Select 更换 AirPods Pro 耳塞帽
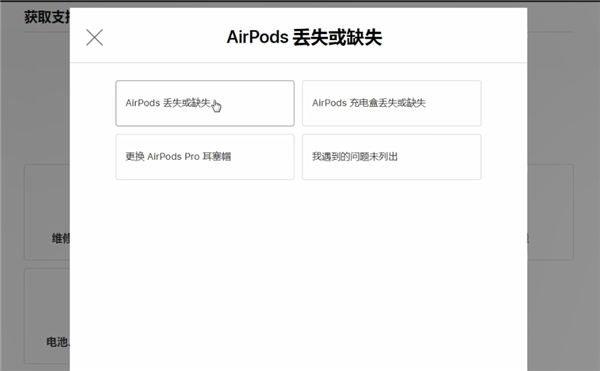Screen dimensions: 600x371 tap(205, 157)
